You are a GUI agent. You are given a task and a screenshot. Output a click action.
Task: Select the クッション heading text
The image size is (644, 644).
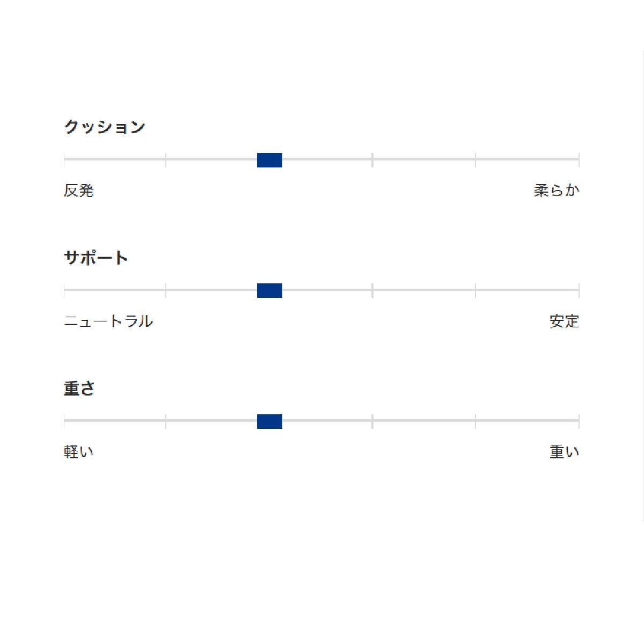105,127
